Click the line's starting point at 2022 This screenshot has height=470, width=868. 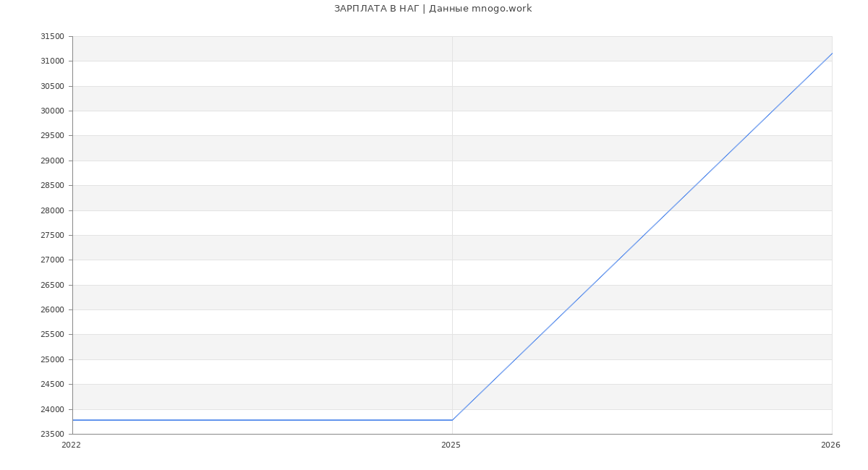pos(73,420)
